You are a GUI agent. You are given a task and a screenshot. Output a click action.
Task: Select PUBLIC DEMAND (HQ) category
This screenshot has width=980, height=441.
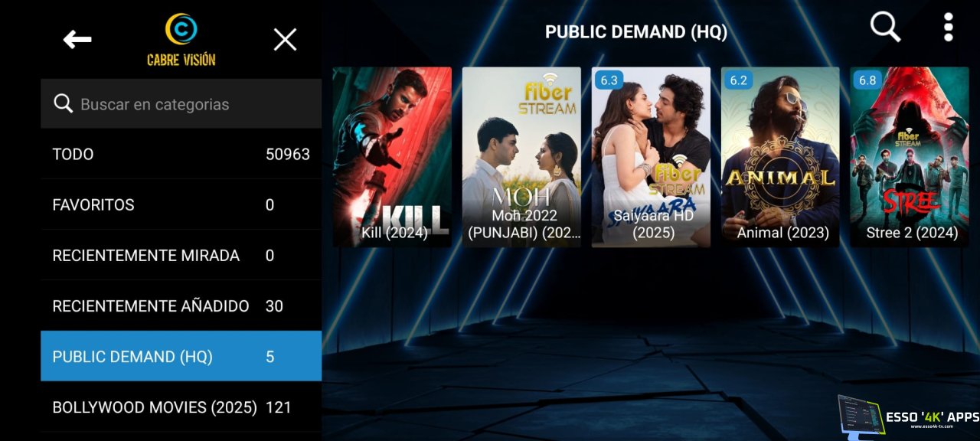[181, 356]
